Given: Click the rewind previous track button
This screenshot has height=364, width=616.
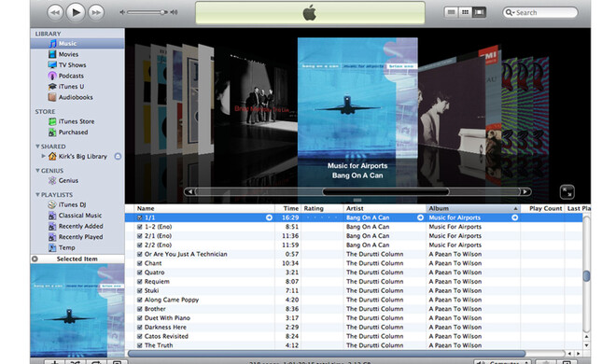Looking at the screenshot, I should pyautogui.click(x=55, y=12).
